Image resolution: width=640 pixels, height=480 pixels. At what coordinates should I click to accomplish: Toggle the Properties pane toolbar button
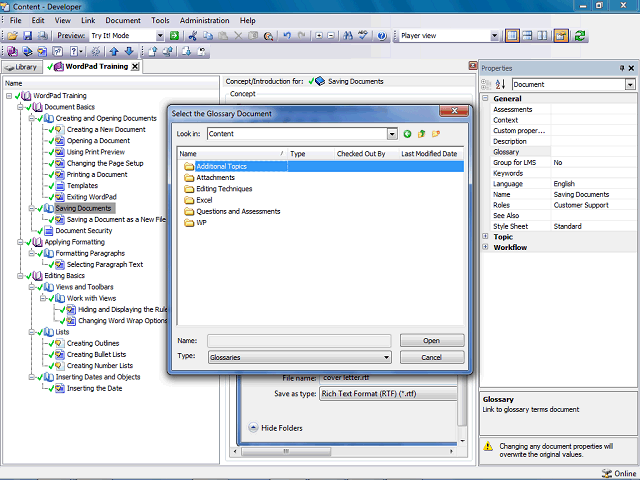(561, 36)
